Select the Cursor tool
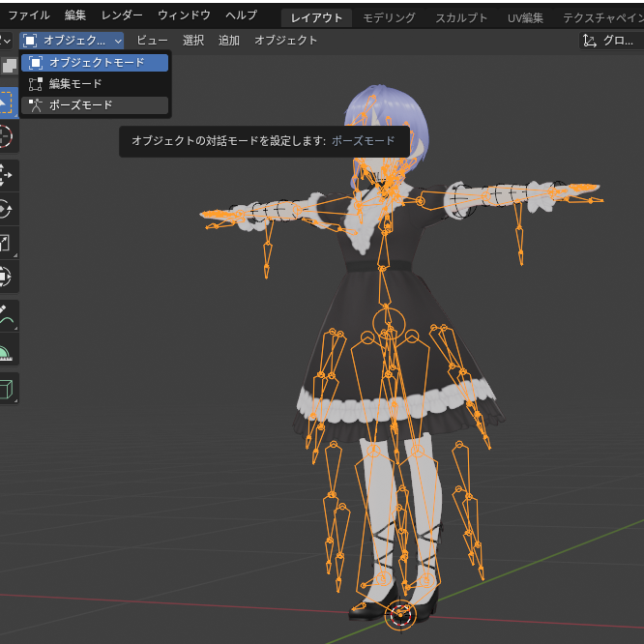 pos(7,136)
